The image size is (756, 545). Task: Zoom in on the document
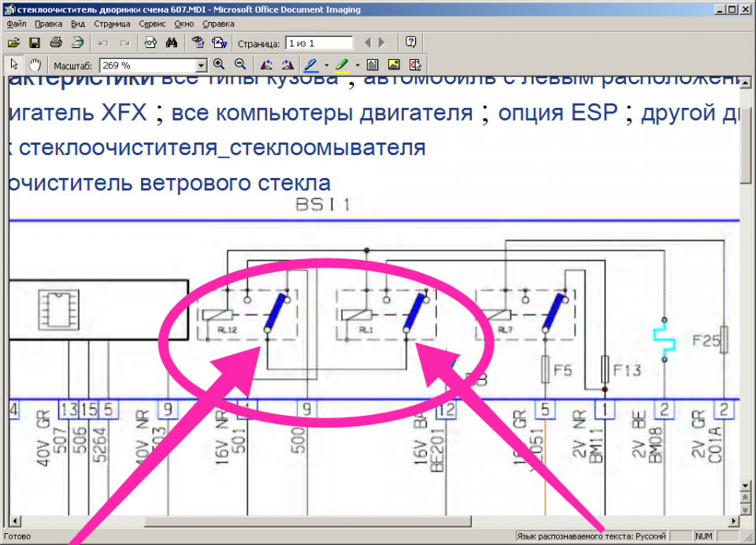click(x=218, y=65)
